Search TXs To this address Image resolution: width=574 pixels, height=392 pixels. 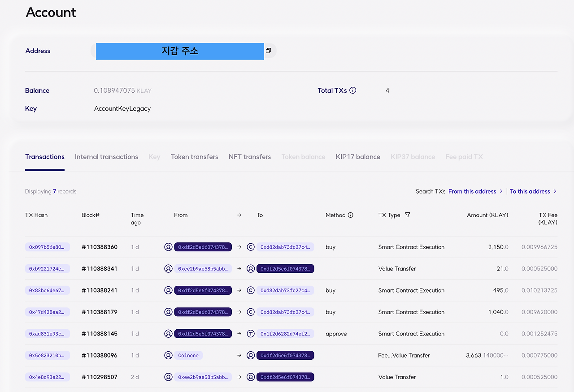tap(533, 191)
